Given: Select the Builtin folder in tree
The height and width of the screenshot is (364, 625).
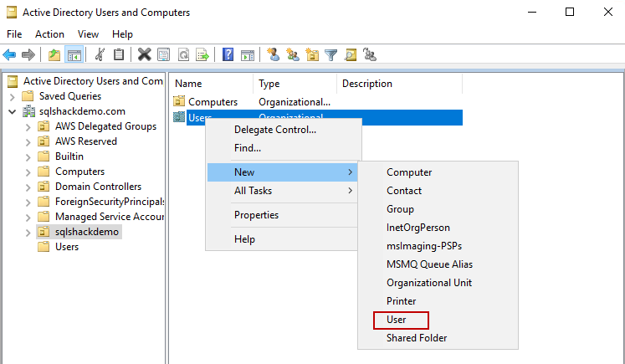Looking at the screenshot, I should coord(69,156).
